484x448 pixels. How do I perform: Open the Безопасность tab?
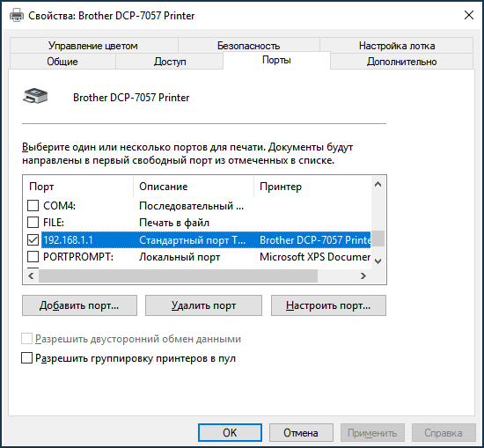coord(248,46)
